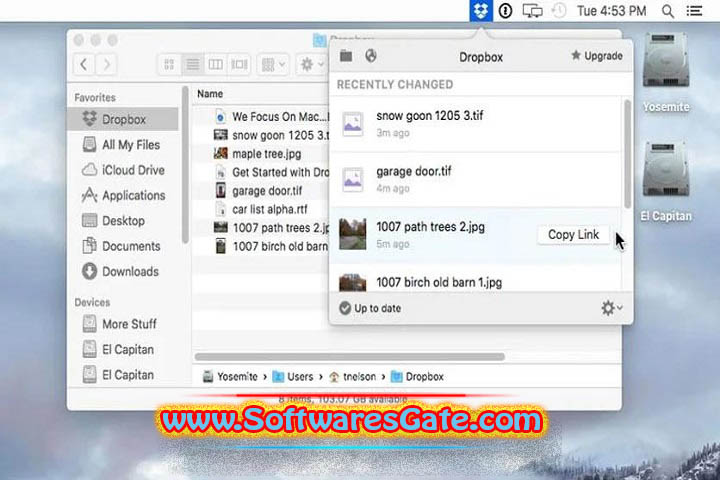
Task: Select More Stuff device in sidebar
Action: coord(123,324)
